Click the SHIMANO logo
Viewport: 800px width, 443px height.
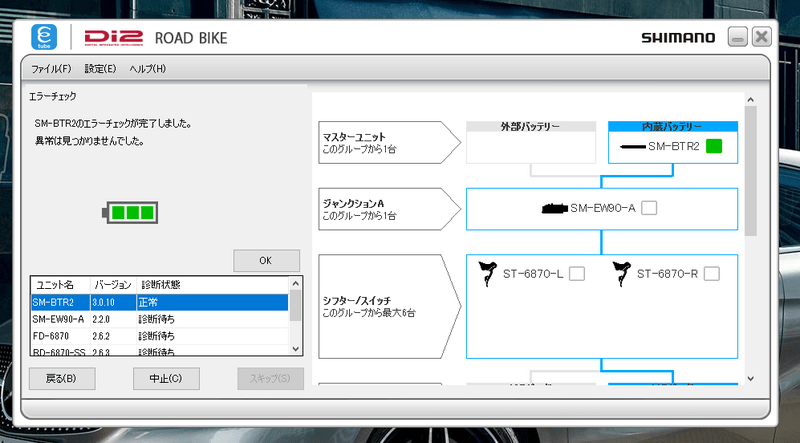(678, 38)
